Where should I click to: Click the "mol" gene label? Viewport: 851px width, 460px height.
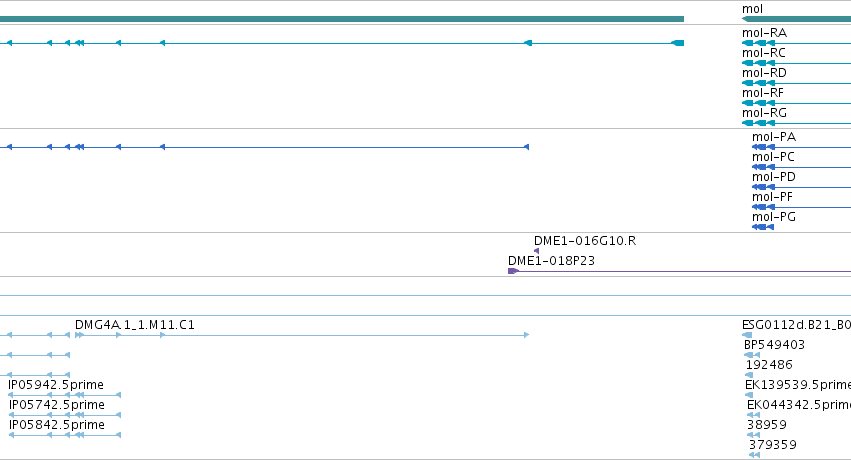[752, 9]
